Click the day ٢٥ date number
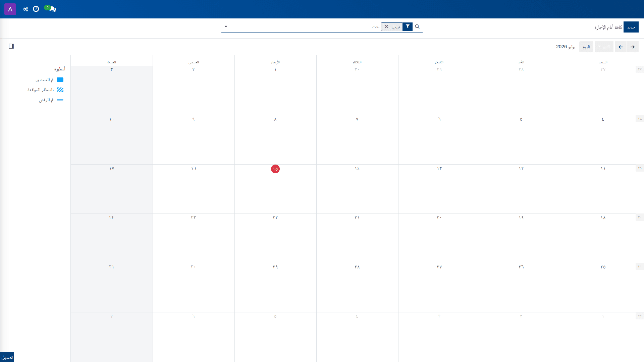Screen dimensions: 644x362 pyautogui.click(x=603, y=267)
